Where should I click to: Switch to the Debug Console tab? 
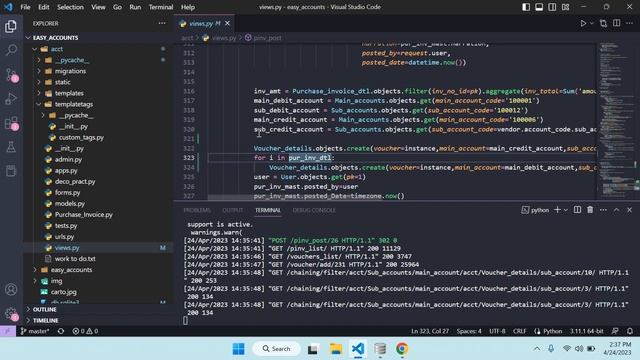tap(314, 210)
